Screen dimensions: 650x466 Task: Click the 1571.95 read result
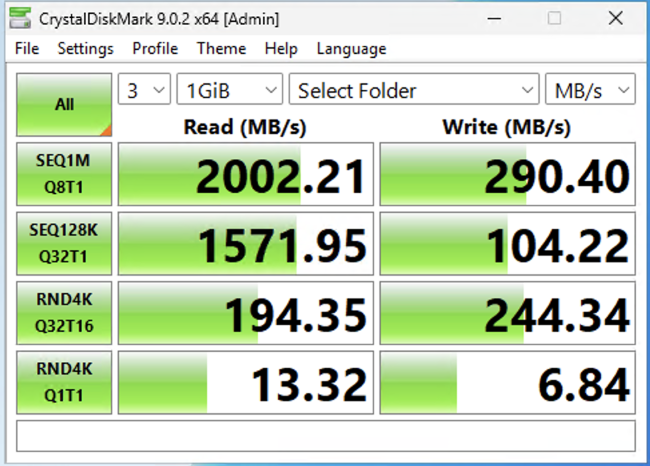[245, 243]
